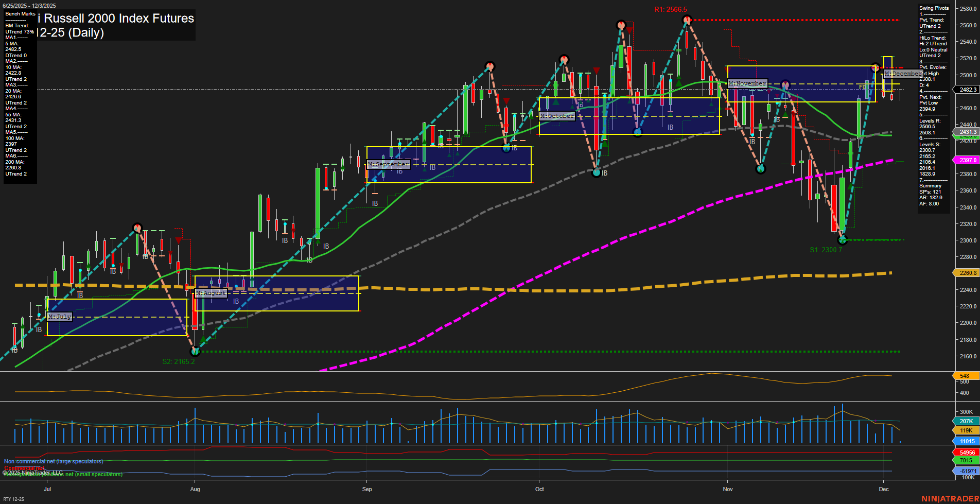Click the magenta 2397.0 price axis marker
The image size is (980, 504).
tap(968, 160)
